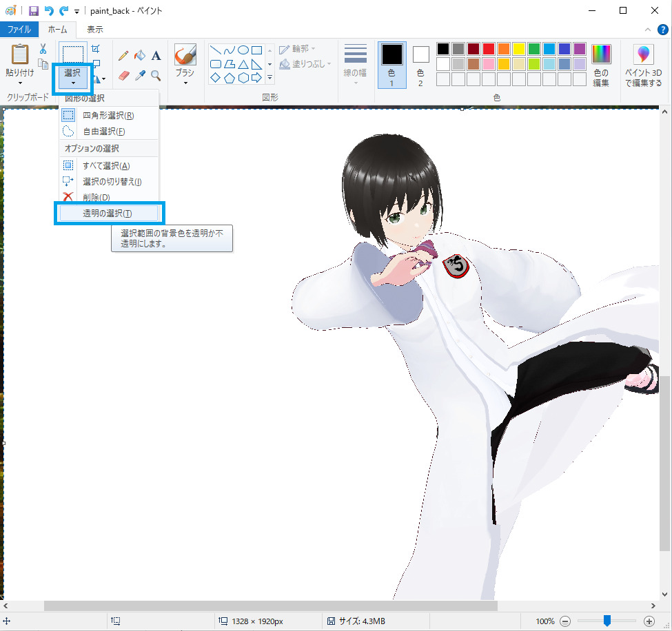Choose the Pentagon shape

(x=230, y=78)
